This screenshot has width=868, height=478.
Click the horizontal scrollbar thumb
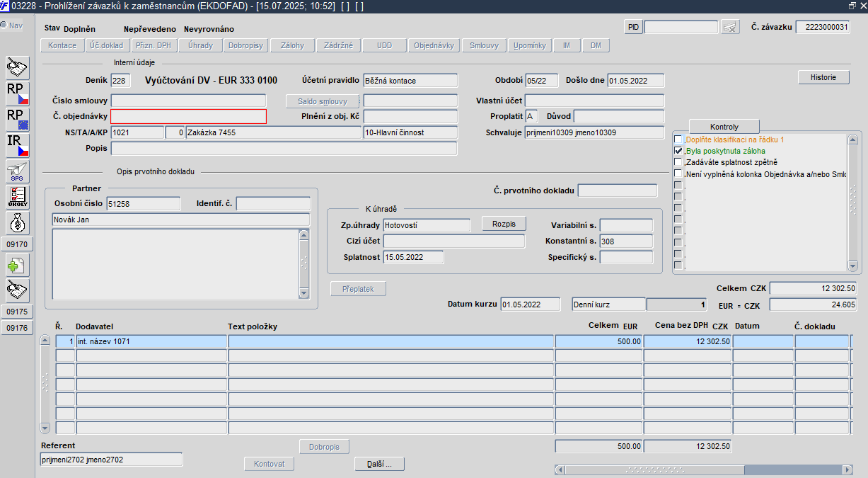(655, 469)
